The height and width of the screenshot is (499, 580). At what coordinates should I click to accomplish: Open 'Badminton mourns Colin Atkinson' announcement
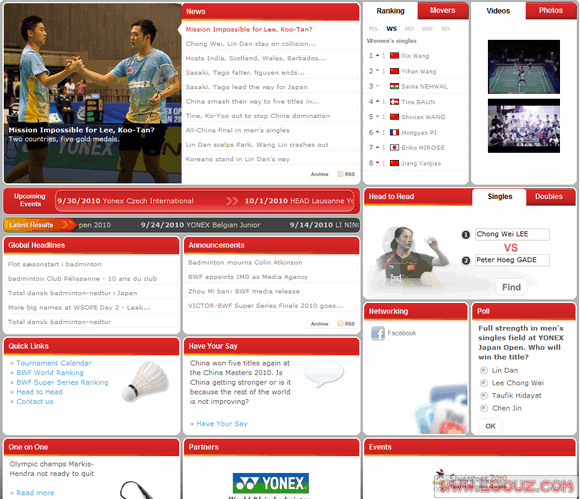[x=245, y=262]
